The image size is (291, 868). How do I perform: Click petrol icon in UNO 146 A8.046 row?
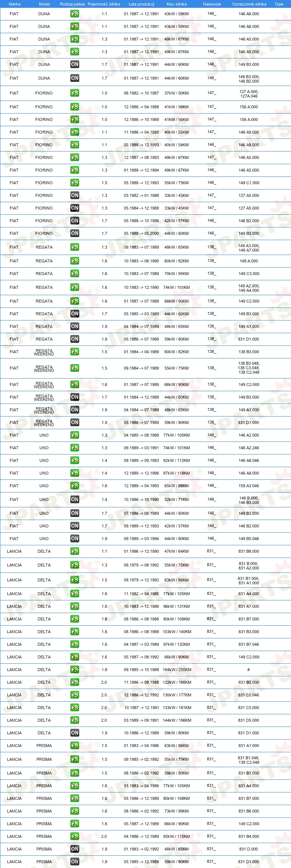pos(75,460)
